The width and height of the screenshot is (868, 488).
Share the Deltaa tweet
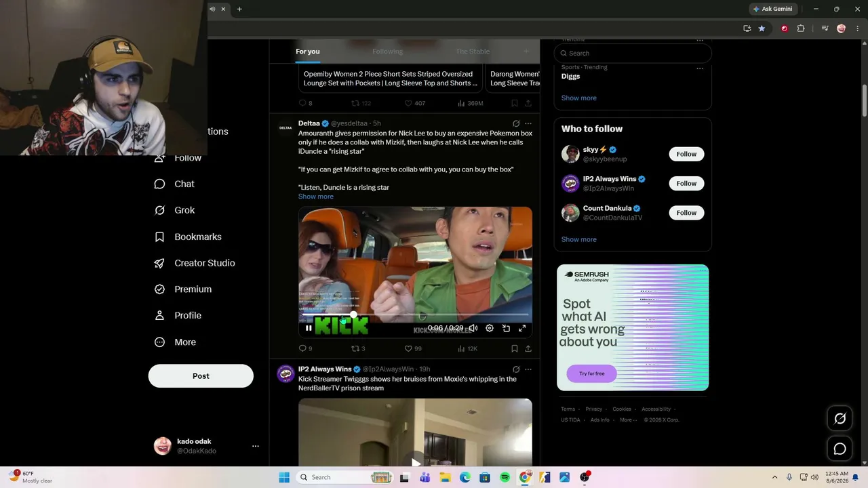pyautogui.click(x=528, y=348)
